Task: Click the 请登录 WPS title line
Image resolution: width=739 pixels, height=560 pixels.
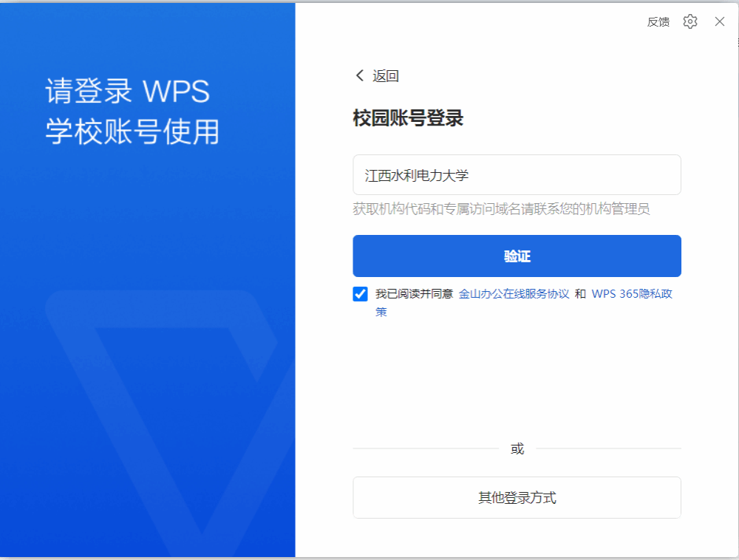Action: point(128,92)
